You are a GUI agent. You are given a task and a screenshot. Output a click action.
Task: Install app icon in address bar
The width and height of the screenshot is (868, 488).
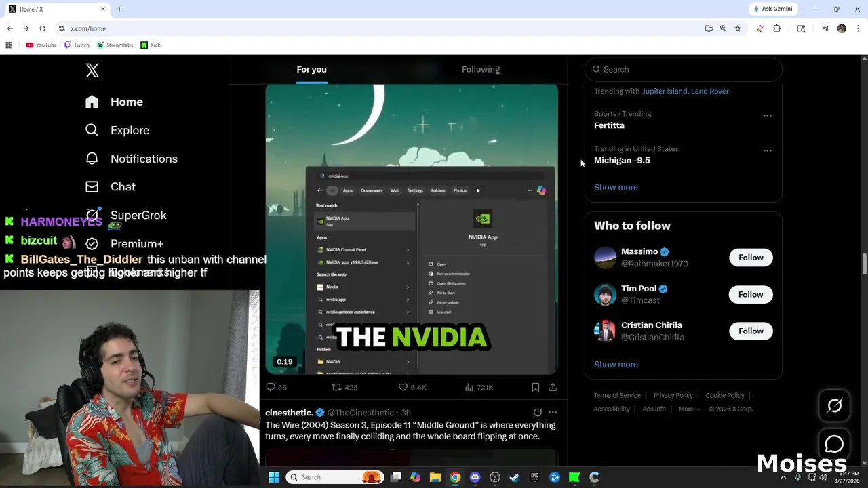[709, 28]
